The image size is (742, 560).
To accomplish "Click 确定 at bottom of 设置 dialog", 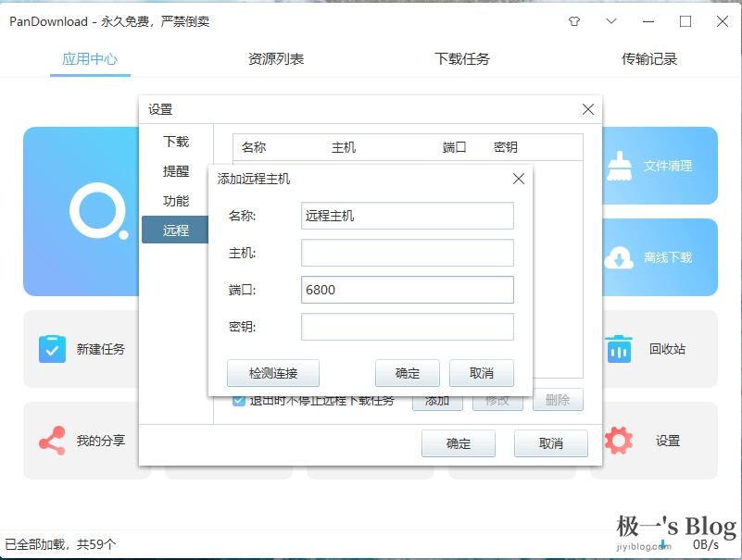I will (x=459, y=443).
